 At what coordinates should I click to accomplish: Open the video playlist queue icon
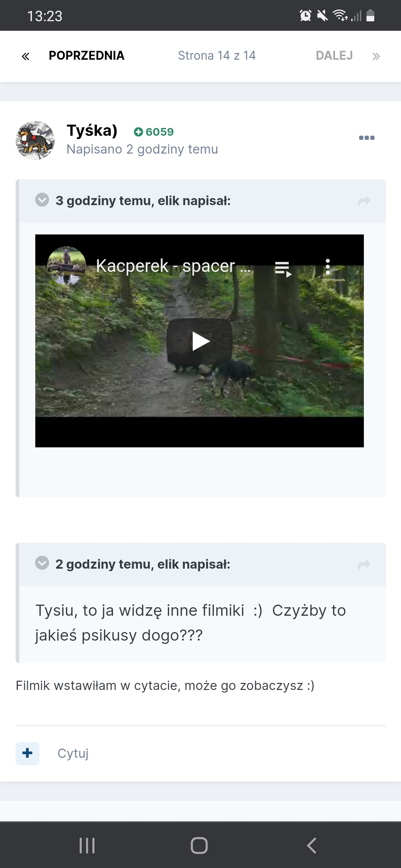click(x=283, y=269)
